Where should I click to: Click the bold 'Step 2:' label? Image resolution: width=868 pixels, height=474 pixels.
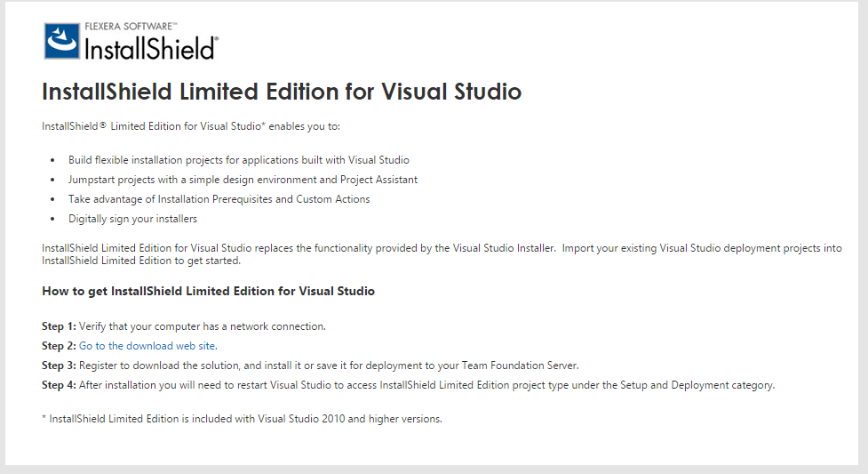59,346
